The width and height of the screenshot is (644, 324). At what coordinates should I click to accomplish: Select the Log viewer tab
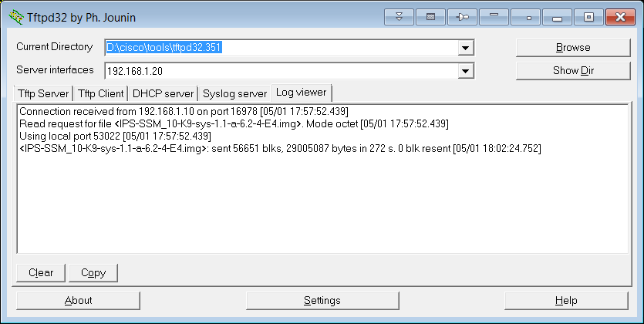click(301, 93)
